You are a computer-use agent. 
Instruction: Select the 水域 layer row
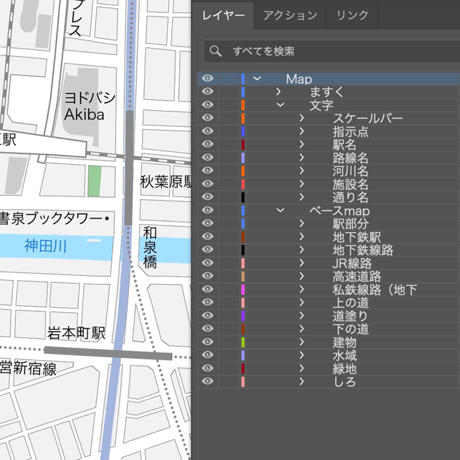tap(329, 355)
